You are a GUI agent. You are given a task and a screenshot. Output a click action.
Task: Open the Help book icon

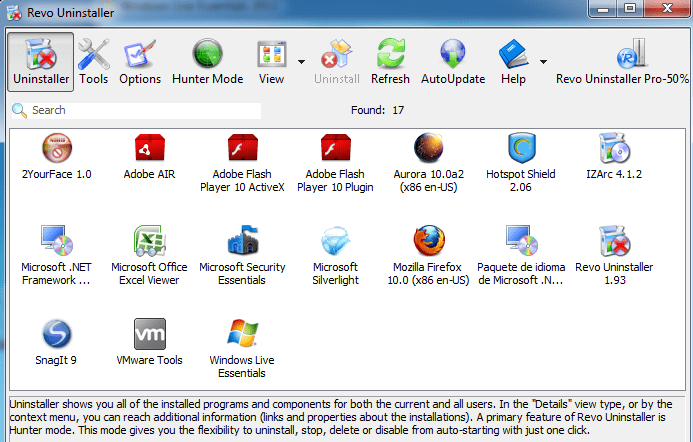513,53
